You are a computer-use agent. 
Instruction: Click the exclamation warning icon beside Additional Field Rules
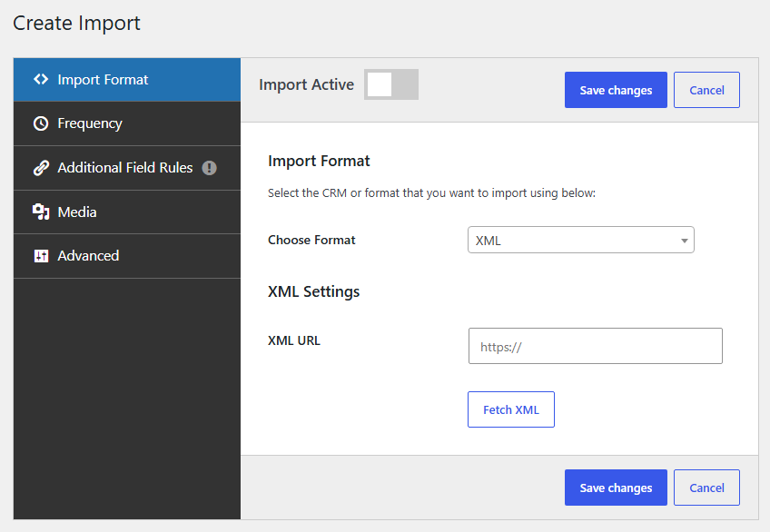[x=209, y=168]
